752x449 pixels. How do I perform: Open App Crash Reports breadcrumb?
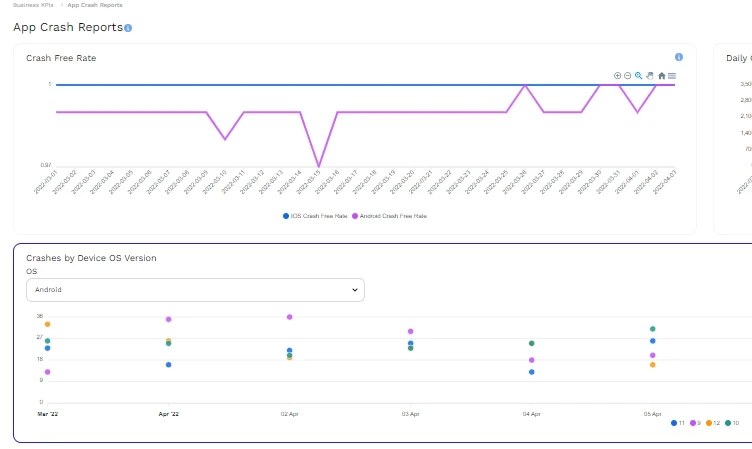pyautogui.click(x=95, y=5)
